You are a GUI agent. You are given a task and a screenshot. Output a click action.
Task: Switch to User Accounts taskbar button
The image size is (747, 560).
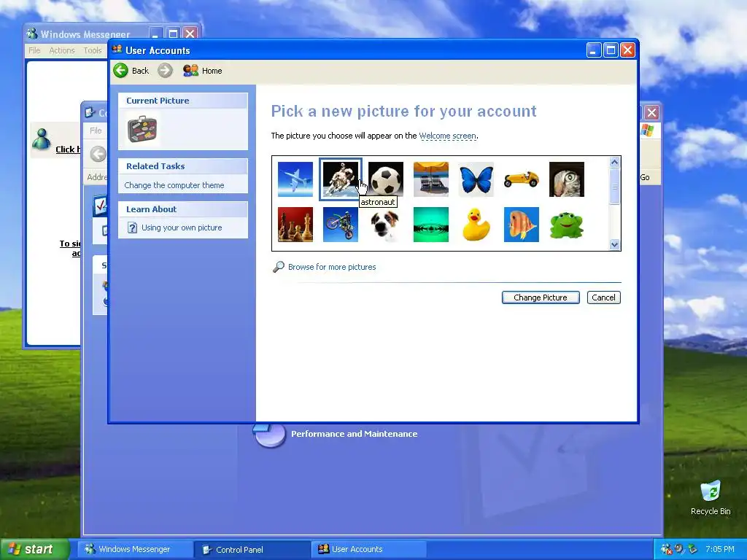368,549
